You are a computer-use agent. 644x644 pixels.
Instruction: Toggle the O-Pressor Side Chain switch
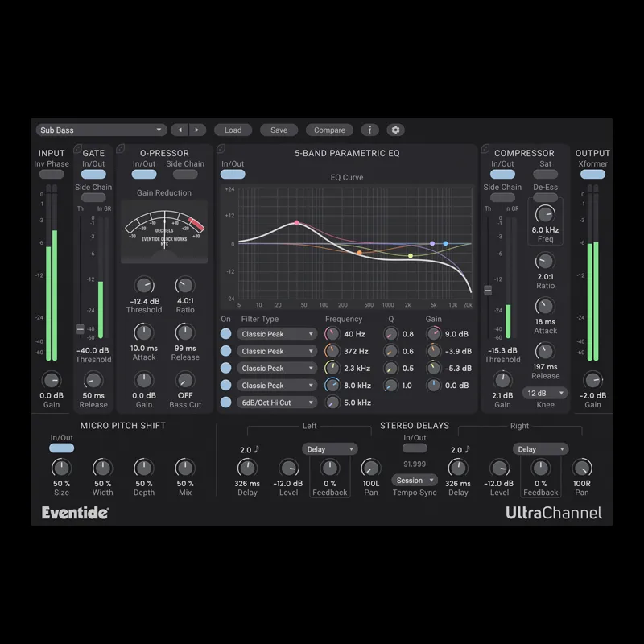185,174
